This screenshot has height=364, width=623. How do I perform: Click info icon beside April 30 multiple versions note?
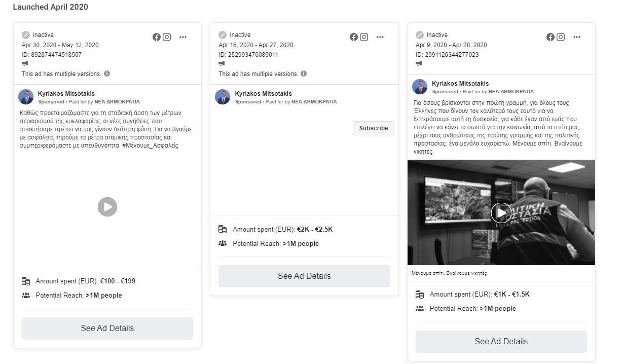tap(107, 74)
